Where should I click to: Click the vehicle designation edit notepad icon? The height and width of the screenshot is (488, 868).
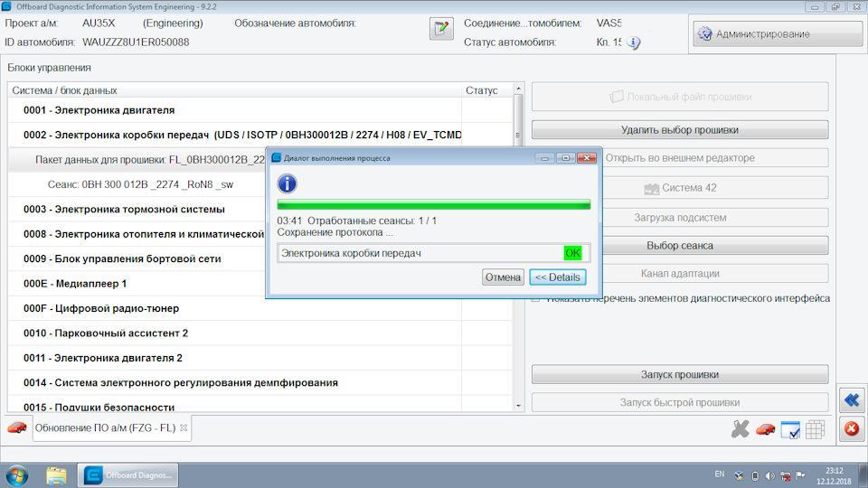pos(441,28)
